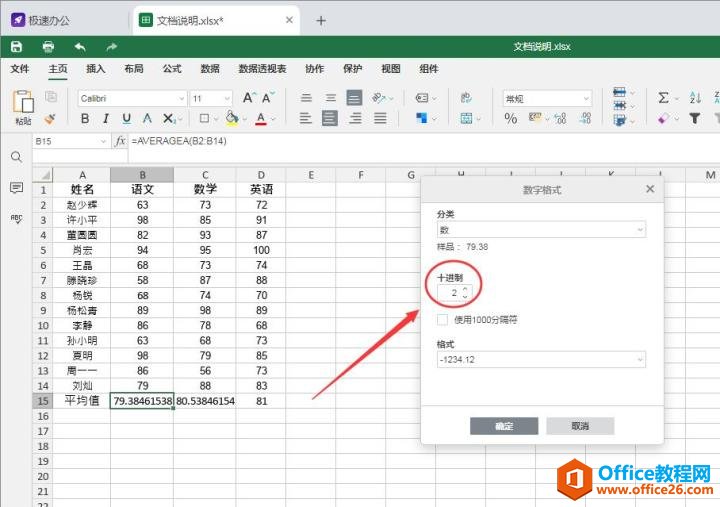Viewport: 720px width, 507px height.
Task: Confirm number format with 确定 button
Action: tap(504, 426)
